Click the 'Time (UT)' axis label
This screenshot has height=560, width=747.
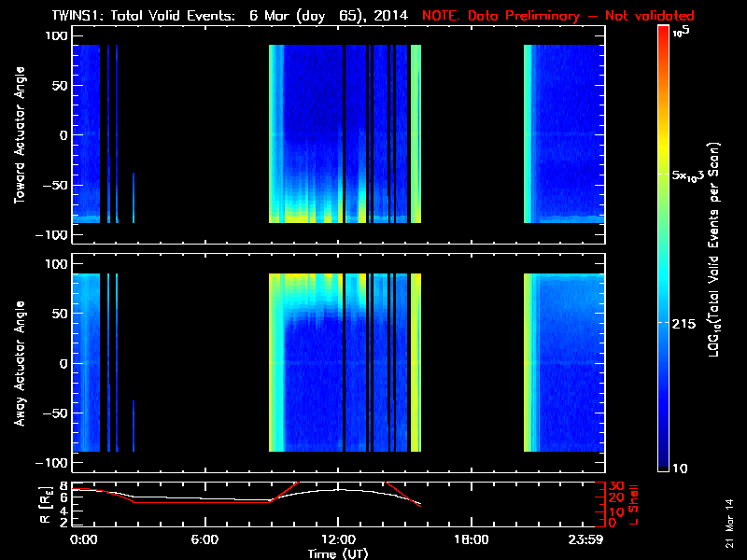click(x=337, y=553)
